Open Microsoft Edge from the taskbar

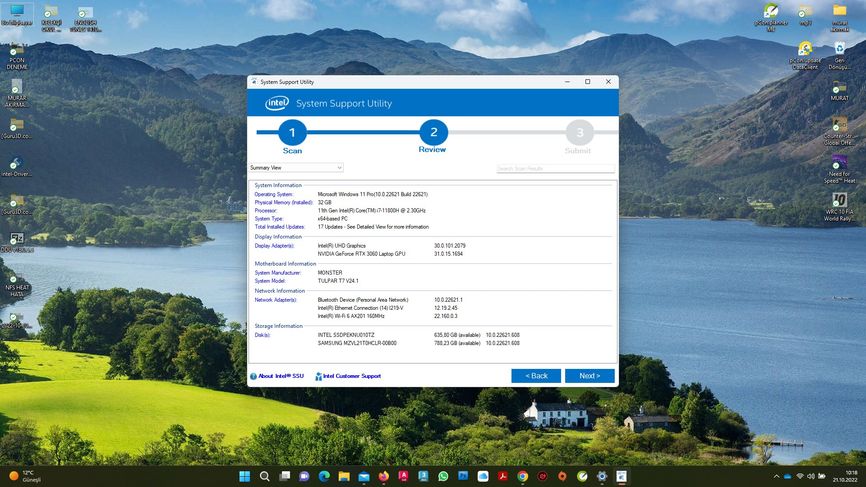tap(324, 477)
